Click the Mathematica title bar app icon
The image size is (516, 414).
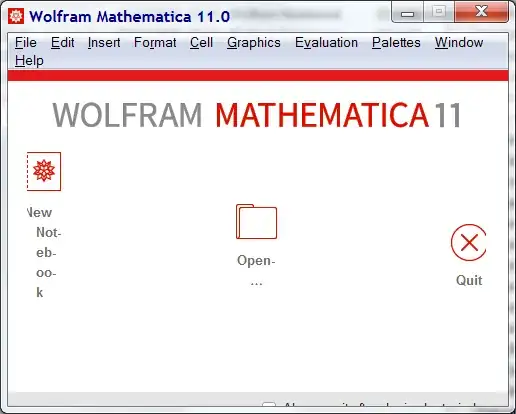click(x=16, y=16)
